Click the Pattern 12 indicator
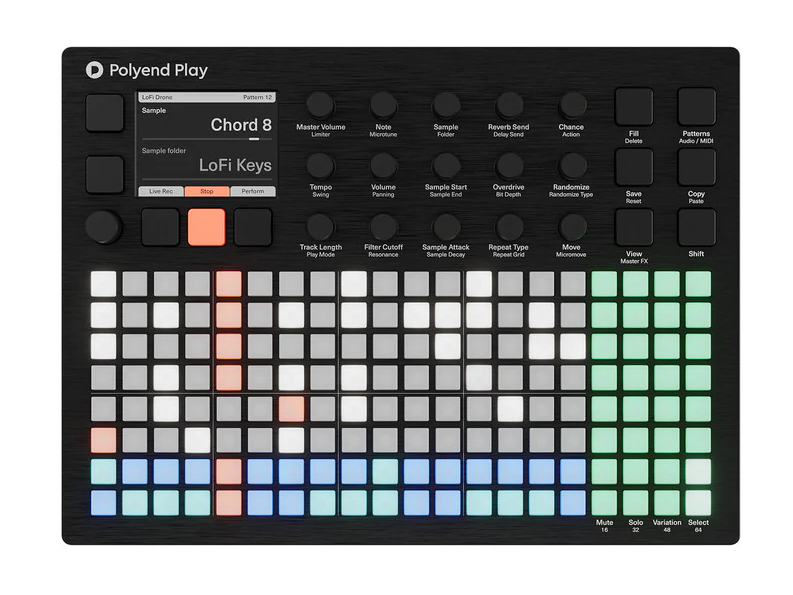Screen dimensions: 793x595 tap(257, 97)
